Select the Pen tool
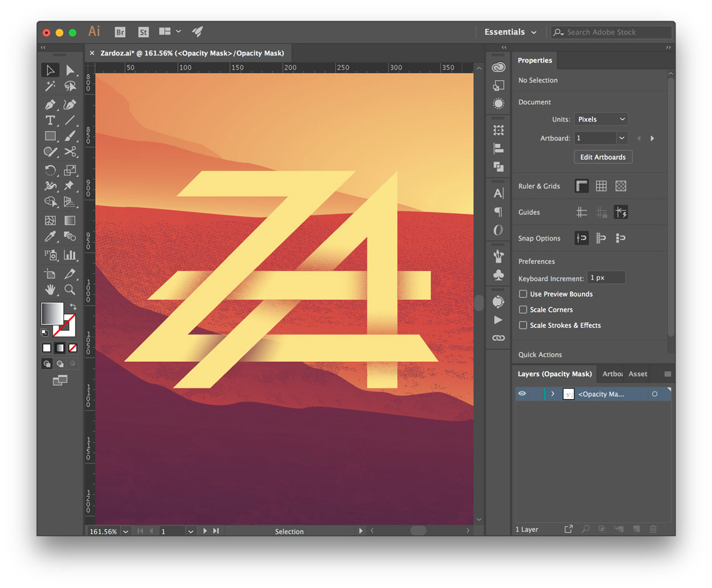712x588 pixels. [50, 105]
